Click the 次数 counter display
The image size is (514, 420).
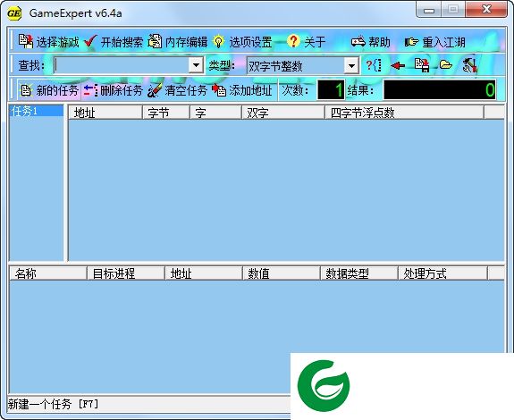click(x=331, y=89)
